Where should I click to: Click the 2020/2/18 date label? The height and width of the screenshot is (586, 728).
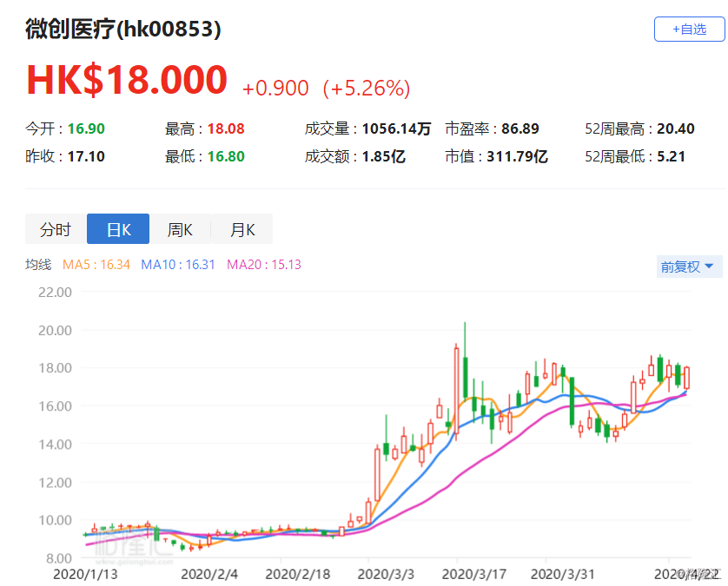298,575
